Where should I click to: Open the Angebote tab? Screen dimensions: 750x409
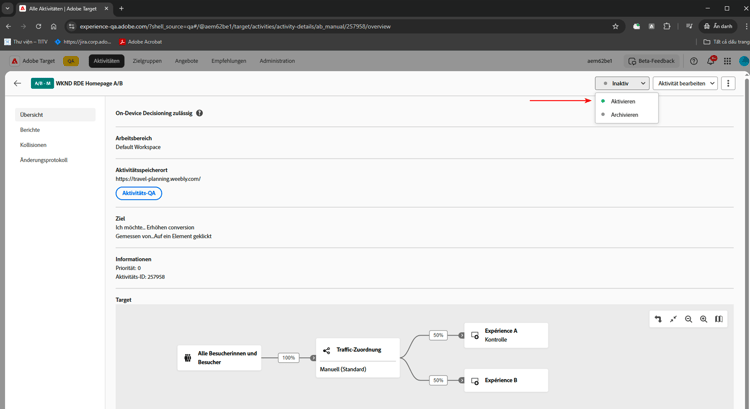[x=187, y=61]
